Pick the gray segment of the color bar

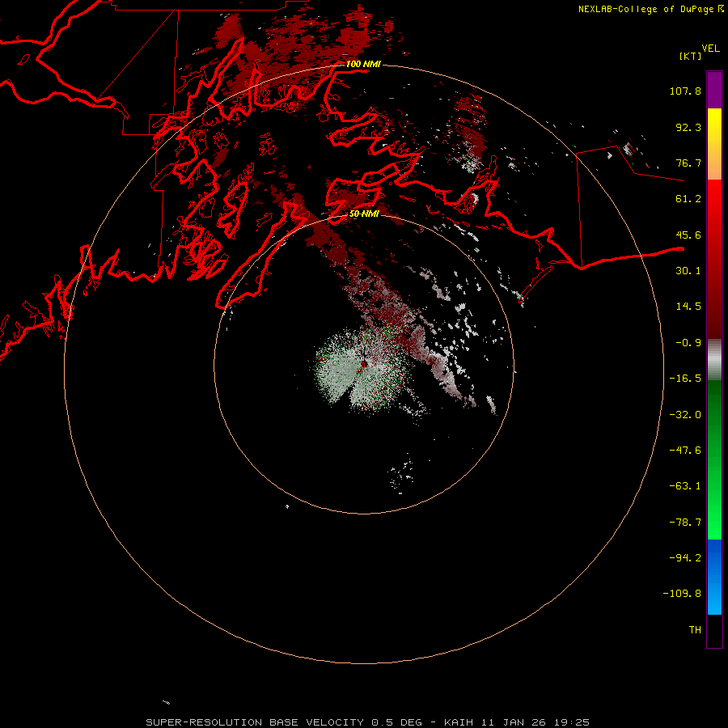[x=714, y=360]
